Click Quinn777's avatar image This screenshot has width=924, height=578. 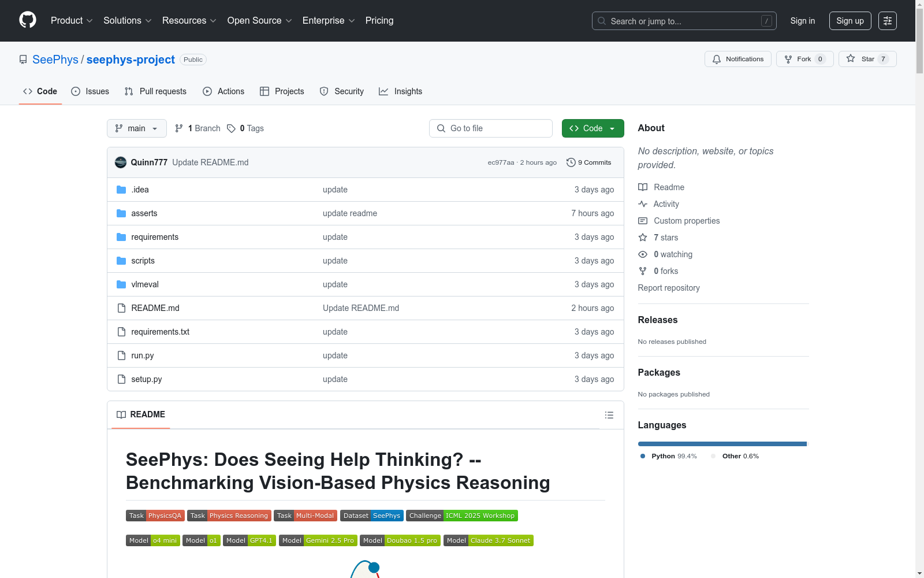point(121,162)
